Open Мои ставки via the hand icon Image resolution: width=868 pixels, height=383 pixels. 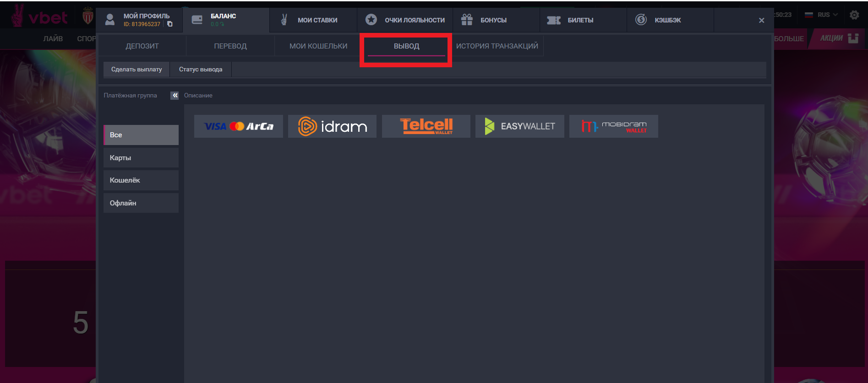tap(284, 20)
